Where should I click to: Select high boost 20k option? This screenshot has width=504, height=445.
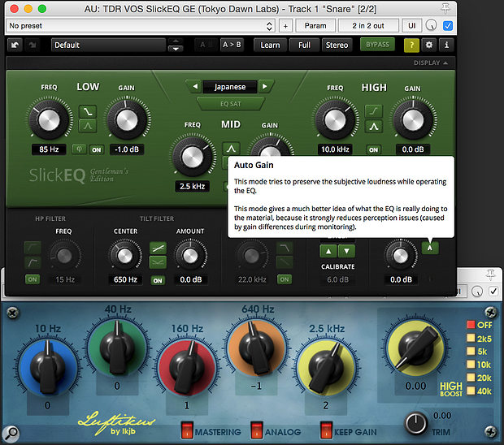pyautogui.click(x=471, y=378)
